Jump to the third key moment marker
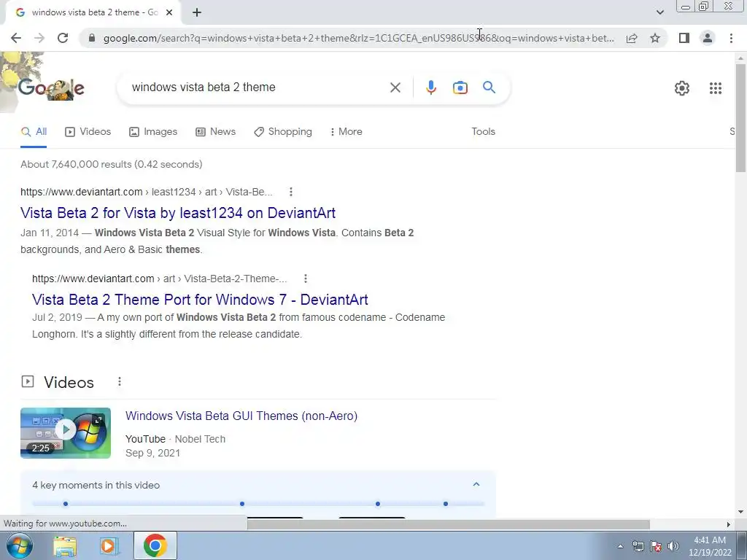 pyautogui.click(x=378, y=504)
